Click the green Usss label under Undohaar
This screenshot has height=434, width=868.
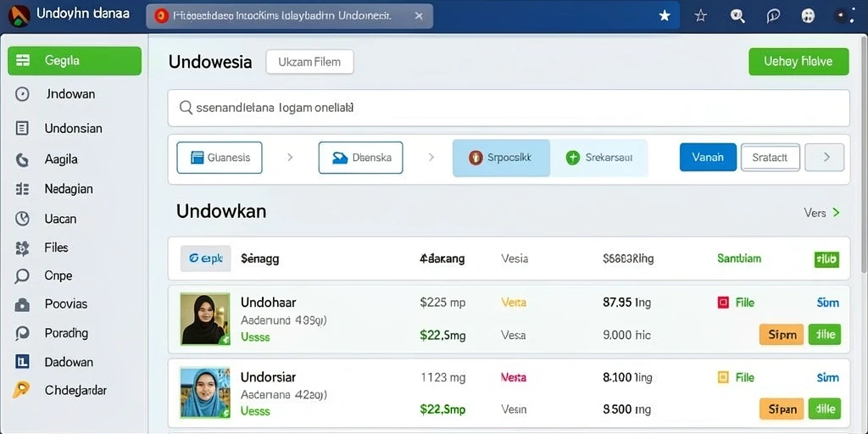[256, 337]
